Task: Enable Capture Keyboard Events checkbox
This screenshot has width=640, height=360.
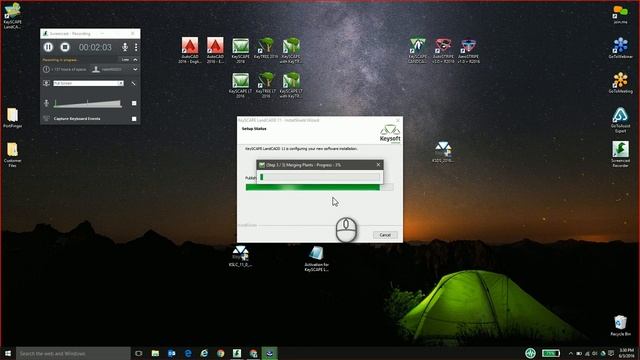Action: (134, 119)
